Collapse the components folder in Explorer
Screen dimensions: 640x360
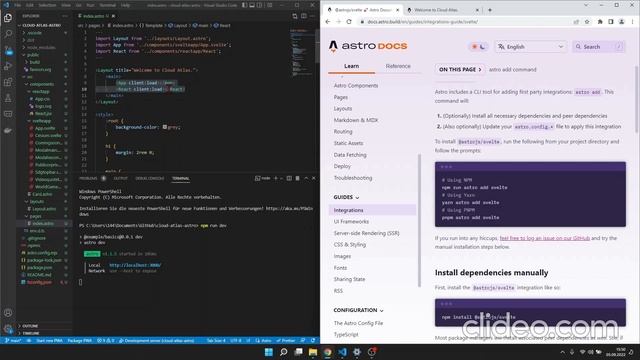point(42,84)
